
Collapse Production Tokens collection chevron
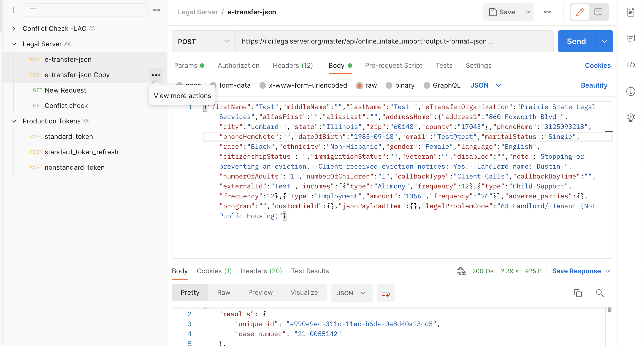coord(14,121)
